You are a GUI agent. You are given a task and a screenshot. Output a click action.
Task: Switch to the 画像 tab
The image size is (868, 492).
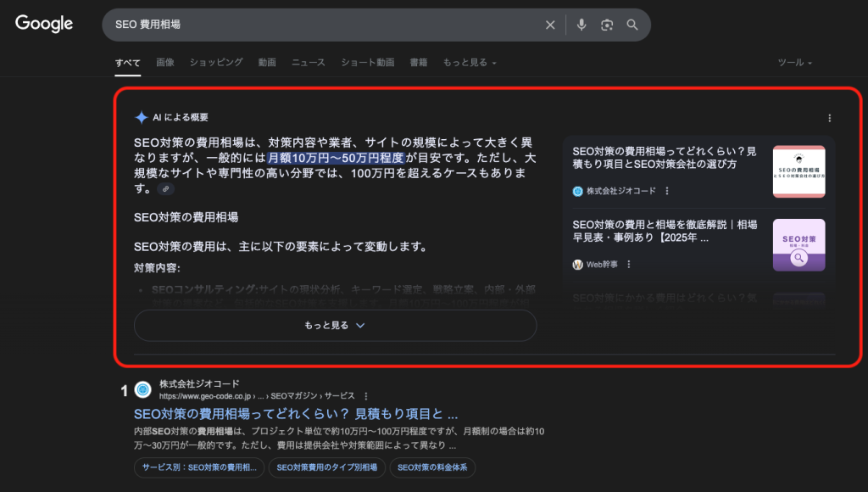click(165, 63)
